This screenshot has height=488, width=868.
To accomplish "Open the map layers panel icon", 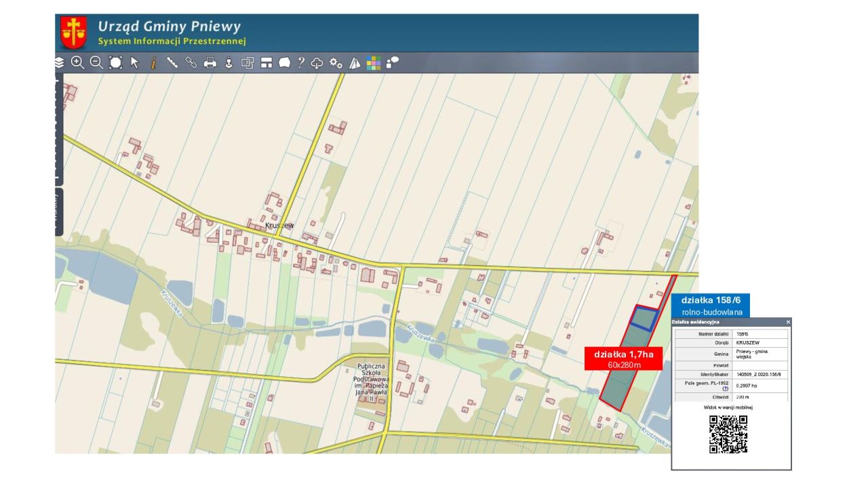I will [59, 62].
